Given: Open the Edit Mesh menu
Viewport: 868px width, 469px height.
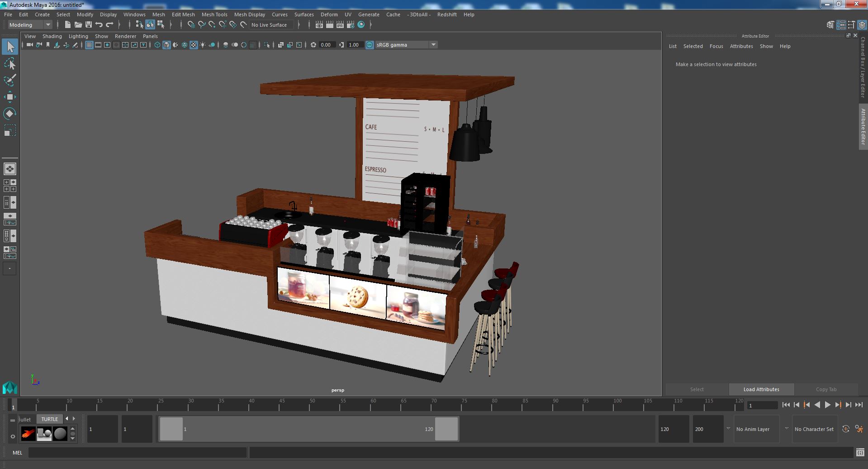Looking at the screenshot, I should 183,14.
